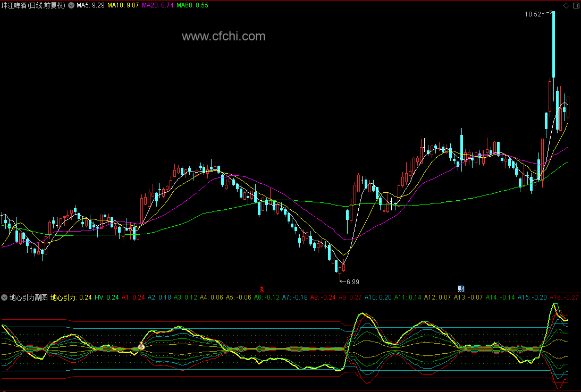581x392 pixels.
Task: Select the A13: -0.07 value label
Action: point(468,297)
